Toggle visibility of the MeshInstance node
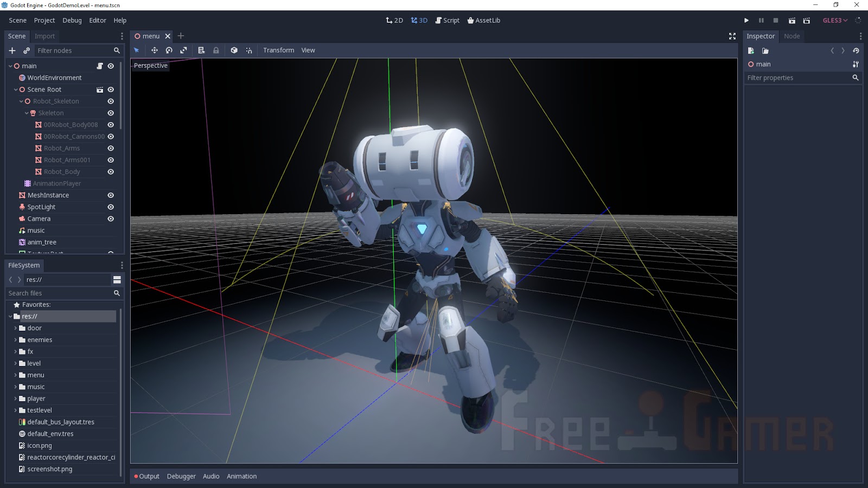This screenshot has width=868, height=488. coord(111,195)
